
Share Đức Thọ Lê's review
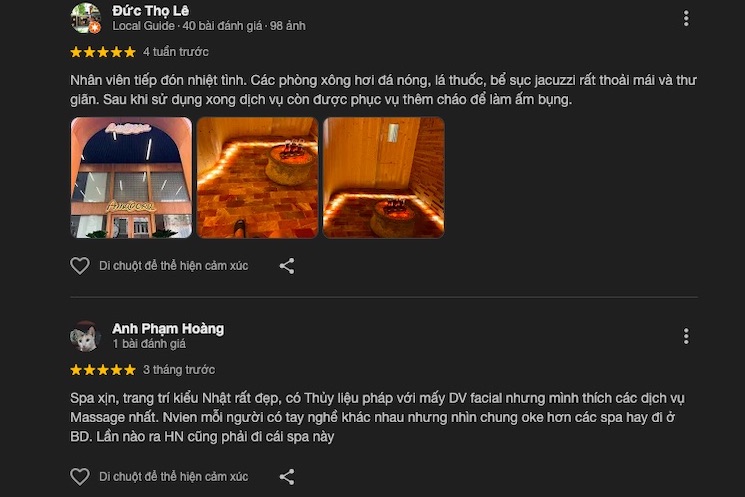287,266
